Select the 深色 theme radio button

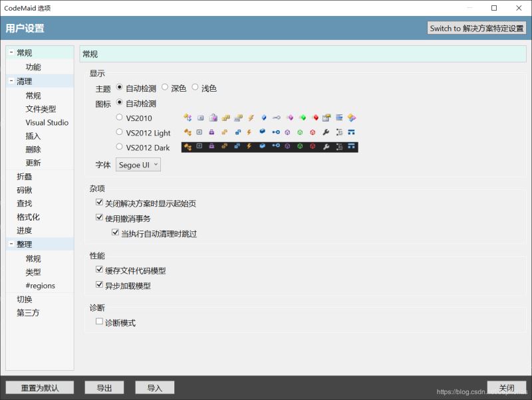click(166, 87)
